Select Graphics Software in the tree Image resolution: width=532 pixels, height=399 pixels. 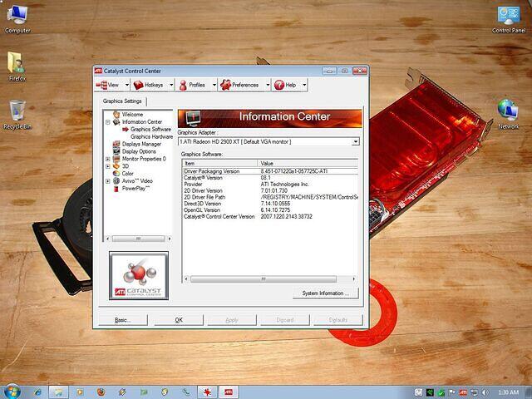[x=151, y=130]
